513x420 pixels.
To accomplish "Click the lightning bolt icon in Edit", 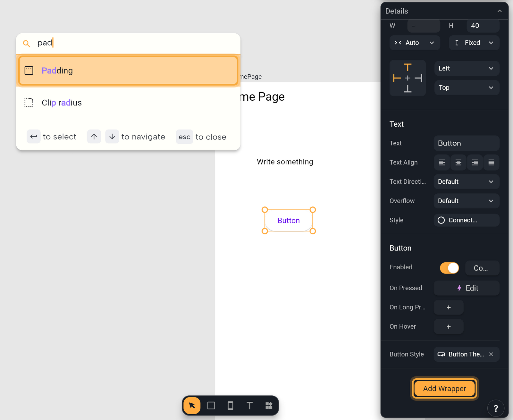I will [459, 288].
